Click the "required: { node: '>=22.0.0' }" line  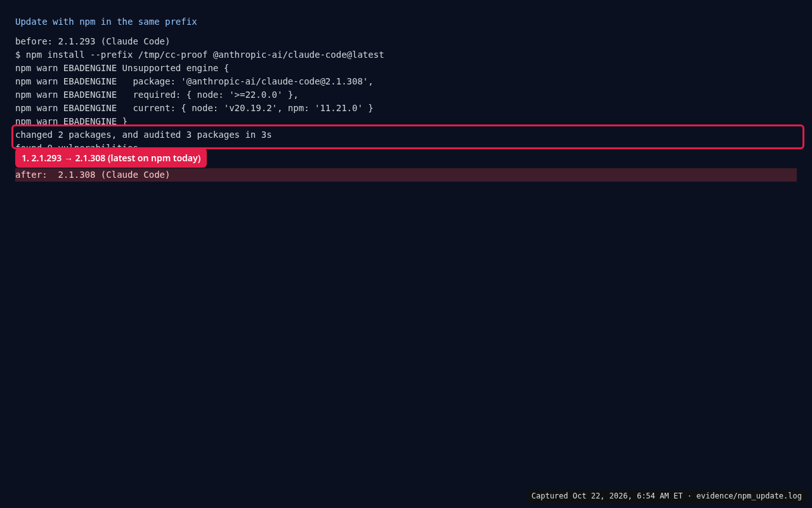pos(157,95)
